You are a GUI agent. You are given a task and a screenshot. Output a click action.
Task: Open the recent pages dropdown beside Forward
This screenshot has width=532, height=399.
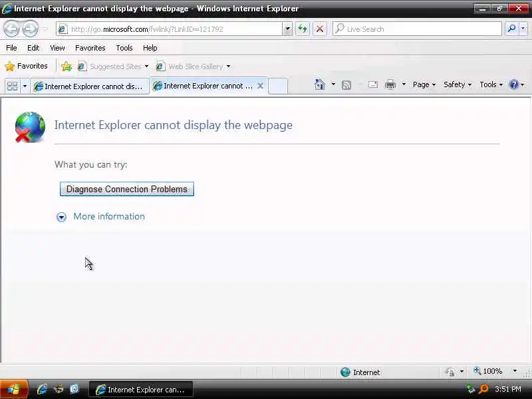(x=45, y=29)
